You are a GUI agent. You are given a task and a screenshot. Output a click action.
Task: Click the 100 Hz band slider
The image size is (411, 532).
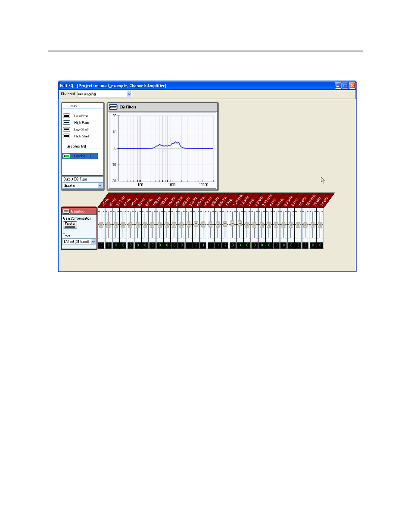(x=152, y=225)
